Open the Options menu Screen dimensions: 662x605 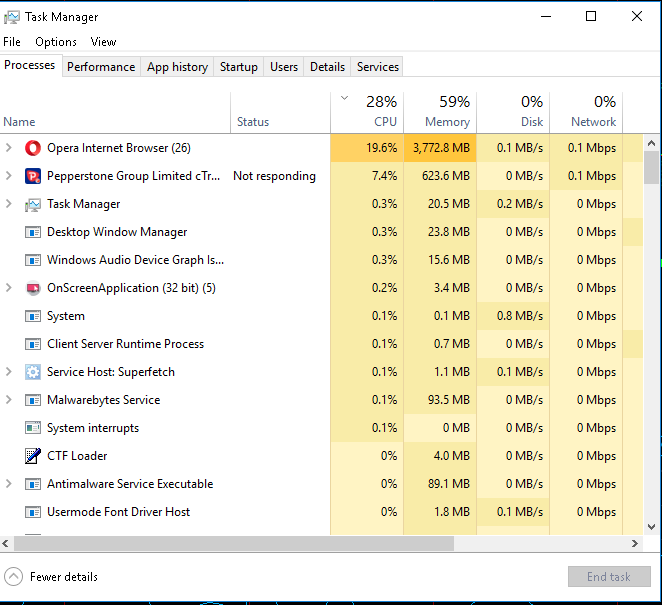click(56, 42)
